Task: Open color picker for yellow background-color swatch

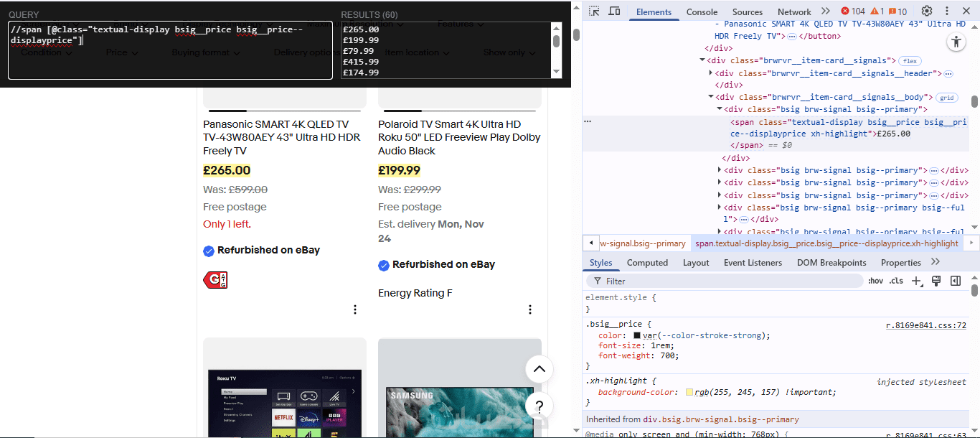Action: 689,392
